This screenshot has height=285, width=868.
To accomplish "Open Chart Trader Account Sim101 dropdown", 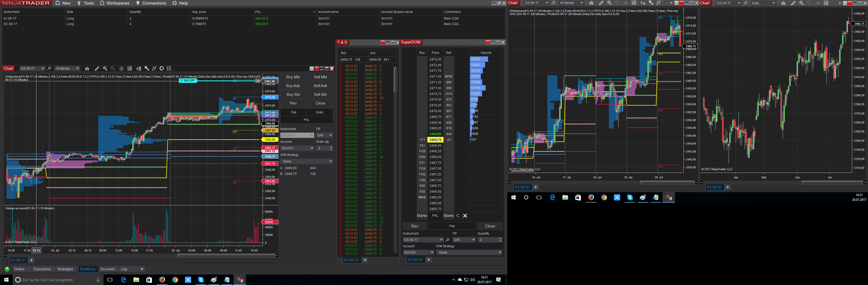I will click(x=297, y=148).
